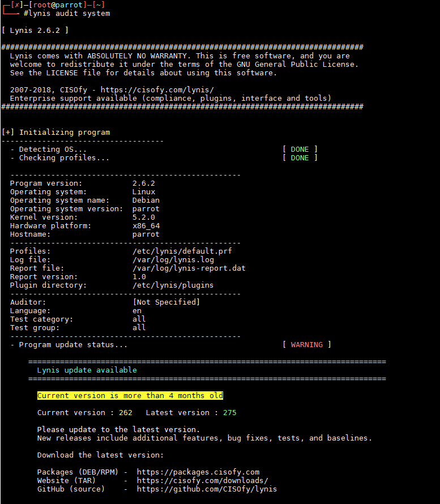Click the https://cisofy.com/lynis/ URL
This screenshot has height=504, width=440.
click(157, 89)
